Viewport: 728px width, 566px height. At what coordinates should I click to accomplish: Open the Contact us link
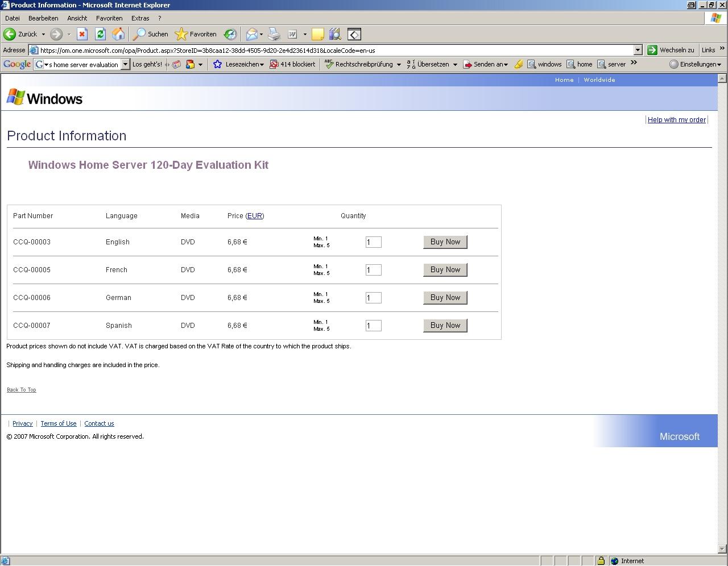point(99,423)
